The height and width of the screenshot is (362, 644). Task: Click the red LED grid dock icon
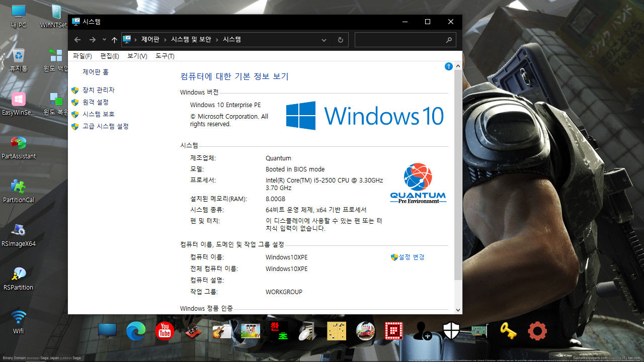point(394,331)
